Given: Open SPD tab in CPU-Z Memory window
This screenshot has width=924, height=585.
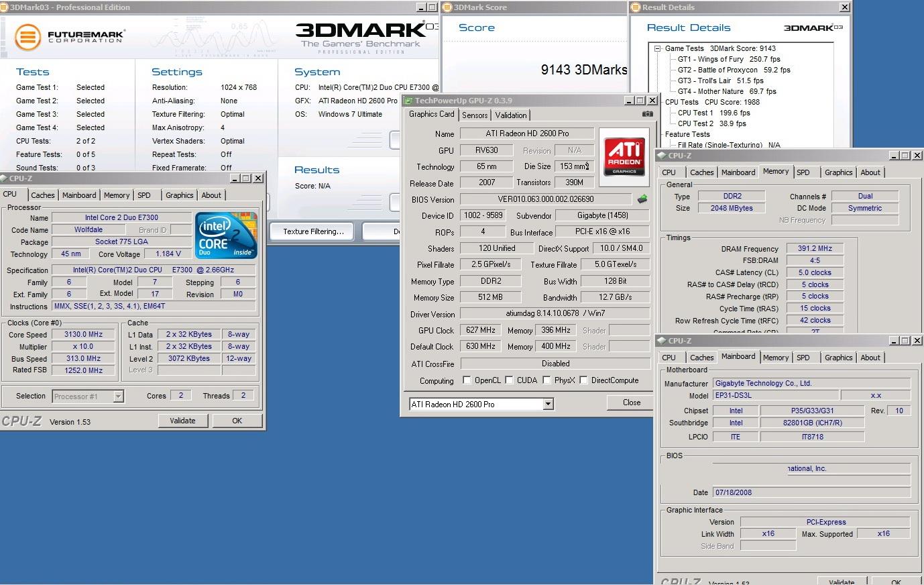Looking at the screenshot, I should (x=803, y=172).
